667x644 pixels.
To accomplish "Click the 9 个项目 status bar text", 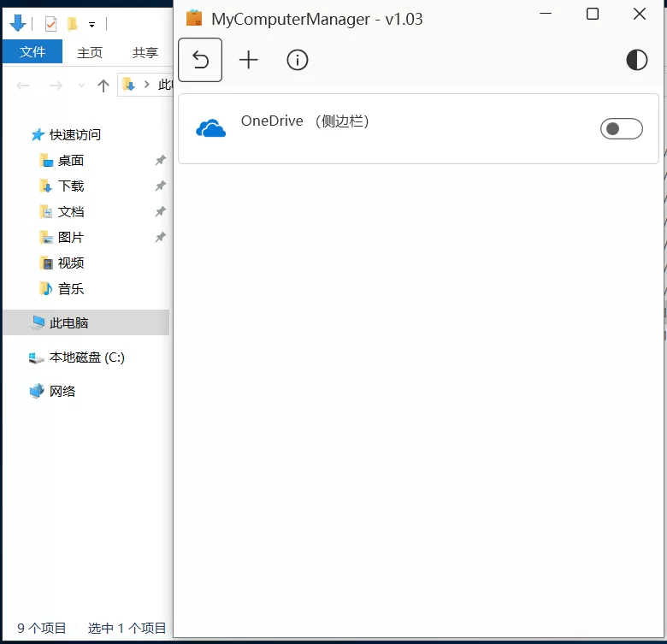I will point(42,628).
